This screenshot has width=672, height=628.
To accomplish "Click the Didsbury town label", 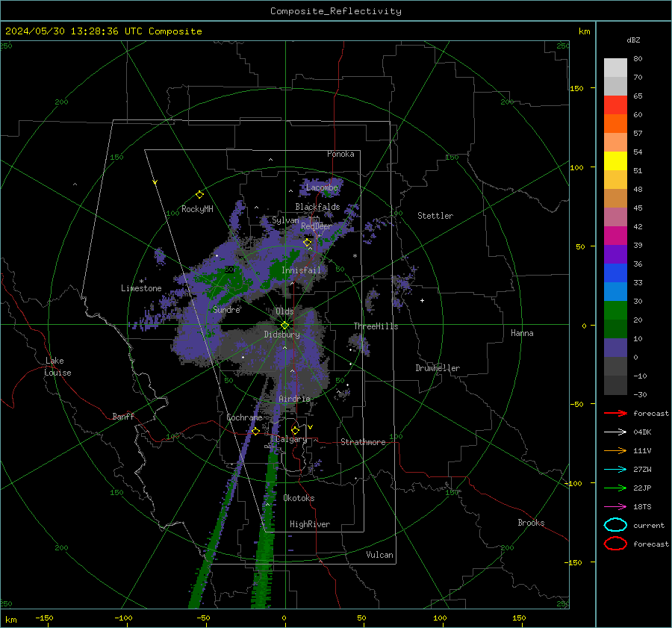I will click(281, 335).
